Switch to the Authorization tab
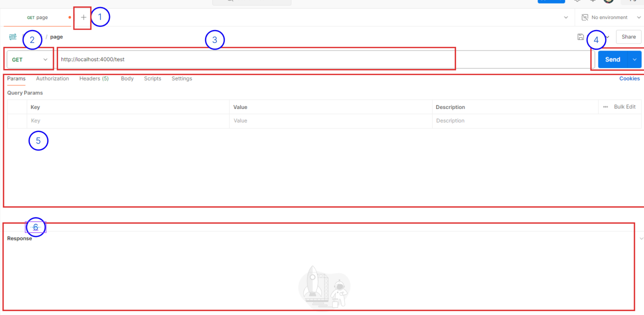Screen dimensions: 644x315 (52, 78)
